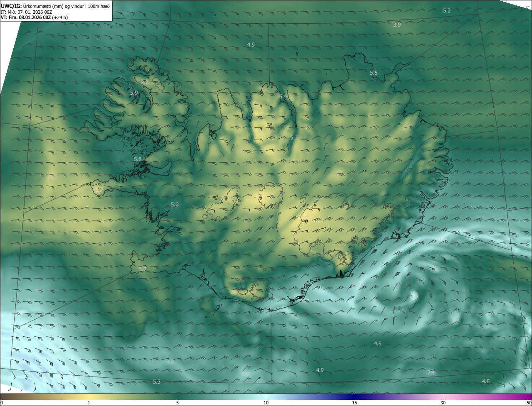Click the 5.2 value label on the map
Screen dimensions: 532x406
point(447,10)
